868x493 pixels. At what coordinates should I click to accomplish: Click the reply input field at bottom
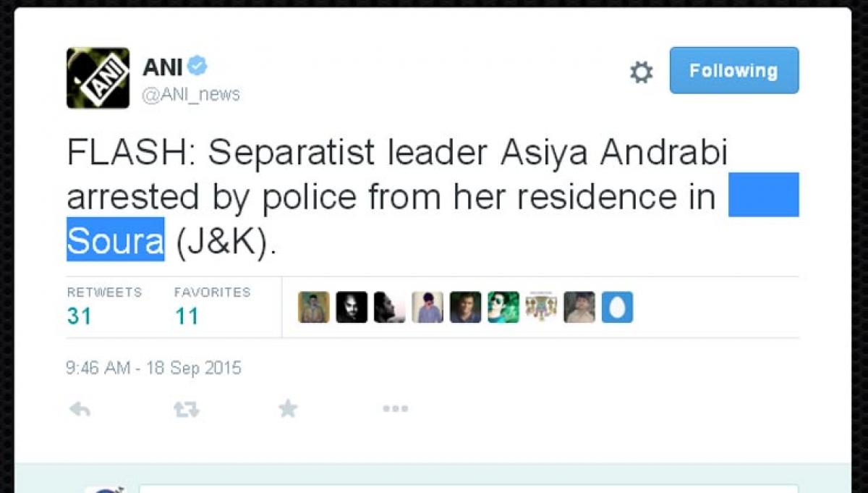click(469, 489)
